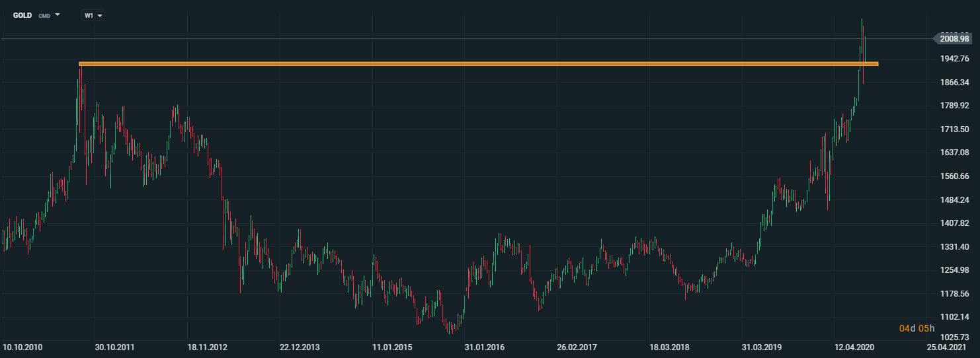Viewport: 980px width, 358px height.
Task: Click the 18.03.2018 date label
Action: [669, 347]
